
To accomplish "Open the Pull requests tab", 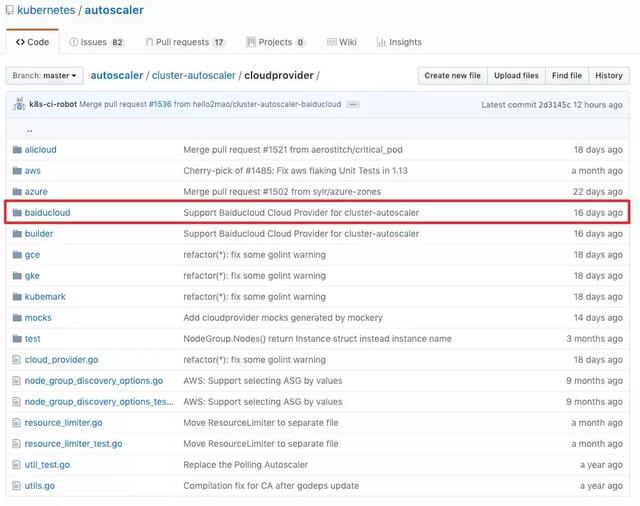I will (x=185, y=42).
